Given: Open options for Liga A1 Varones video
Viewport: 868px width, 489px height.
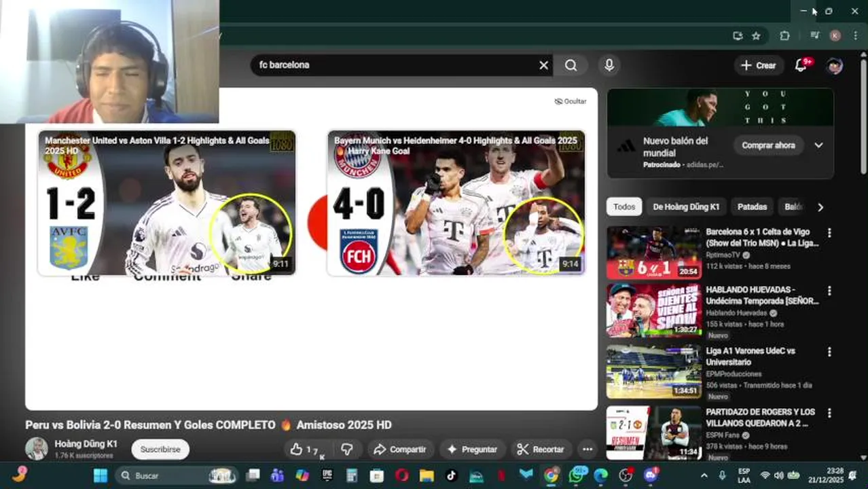Looking at the screenshot, I should pyautogui.click(x=829, y=352).
